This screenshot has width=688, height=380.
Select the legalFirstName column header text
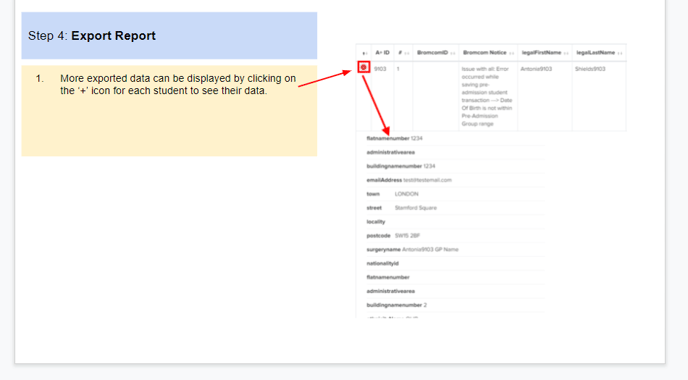tap(541, 53)
